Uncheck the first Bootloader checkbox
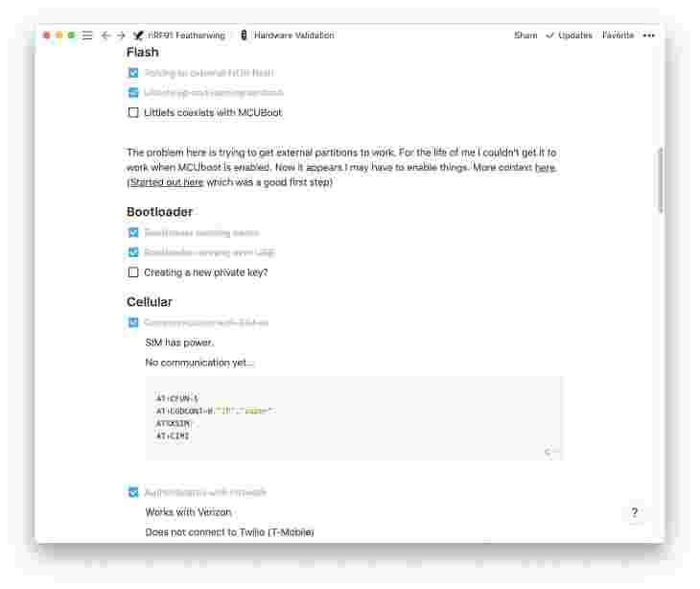 coord(133,232)
